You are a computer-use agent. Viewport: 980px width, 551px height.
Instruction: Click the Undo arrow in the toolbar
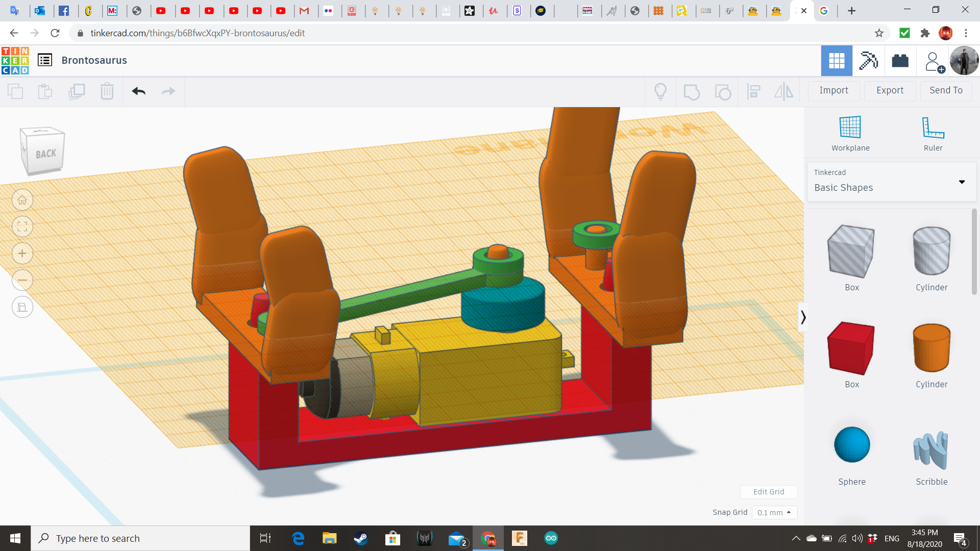138,91
